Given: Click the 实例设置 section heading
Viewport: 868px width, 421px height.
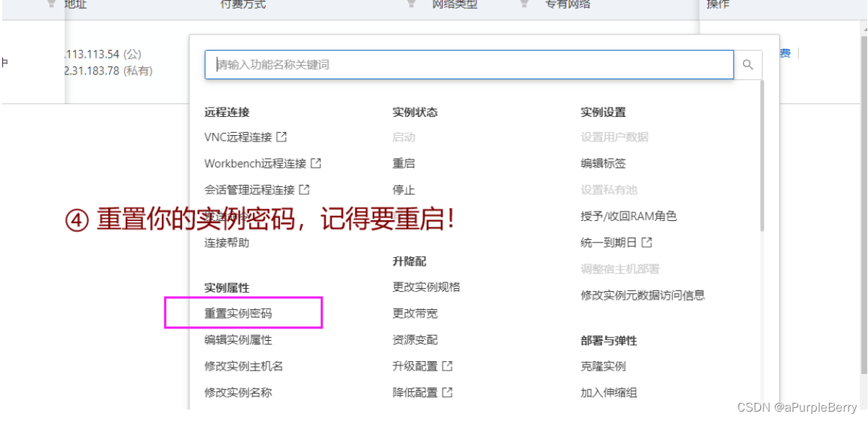Looking at the screenshot, I should [x=603, y=112].
